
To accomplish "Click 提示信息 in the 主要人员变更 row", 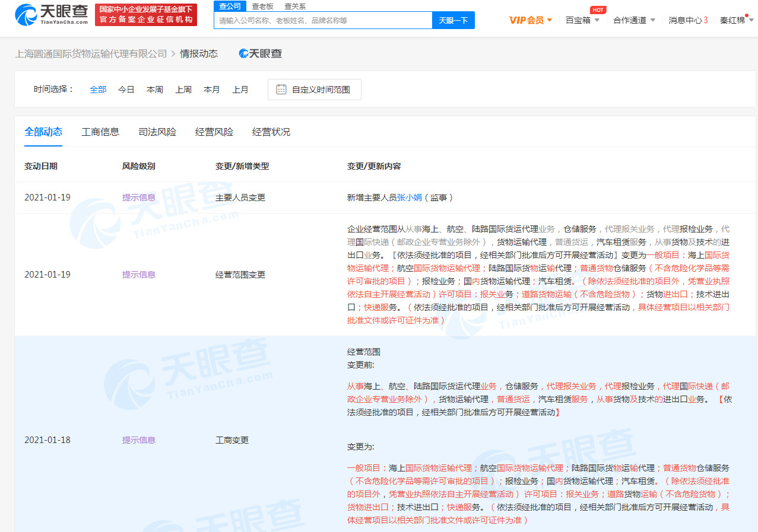I will click(x=139, y=197).
